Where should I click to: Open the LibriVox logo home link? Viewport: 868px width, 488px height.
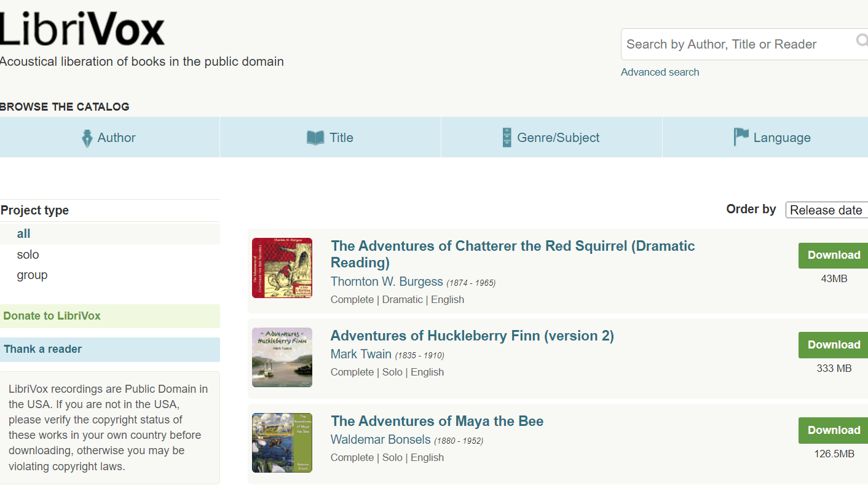click(82, 29)
